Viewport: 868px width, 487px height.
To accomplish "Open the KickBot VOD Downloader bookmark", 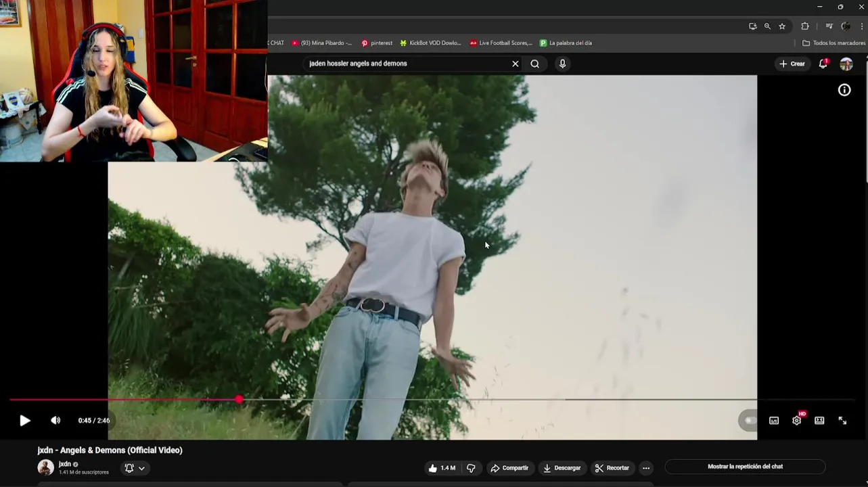I will pyautogui.click(x=430, y=43).
